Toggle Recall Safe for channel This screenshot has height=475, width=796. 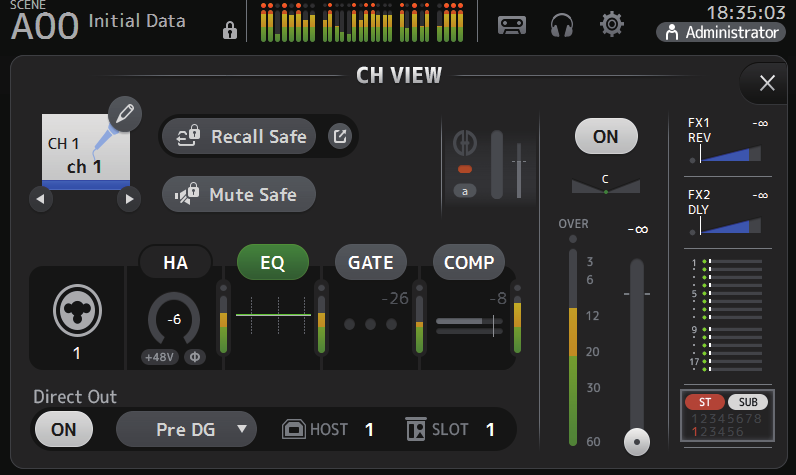[x=239, y=136]
